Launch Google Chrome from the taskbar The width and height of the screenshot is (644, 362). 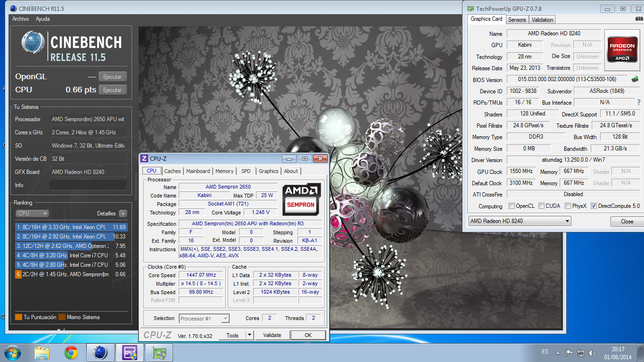point(71,353)
